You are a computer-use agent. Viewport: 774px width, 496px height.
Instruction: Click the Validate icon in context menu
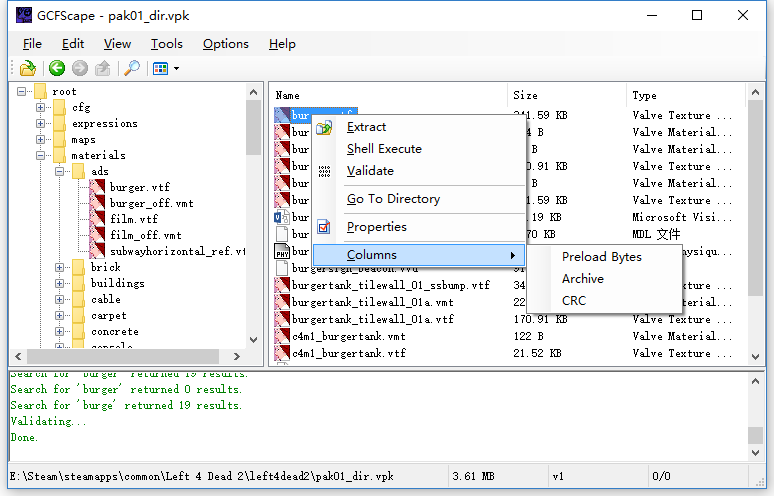pyautogui.click(x=324, y=171)
